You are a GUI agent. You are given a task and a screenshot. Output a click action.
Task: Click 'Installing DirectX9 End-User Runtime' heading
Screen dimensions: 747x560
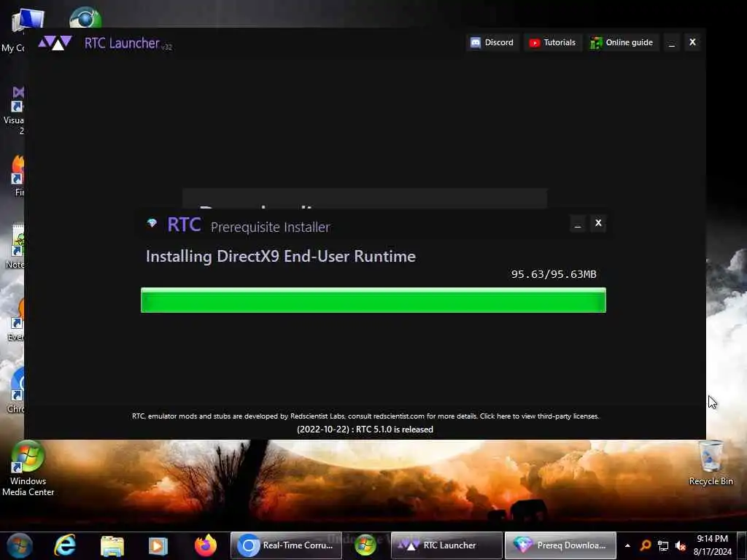click(x=281, y=256)
